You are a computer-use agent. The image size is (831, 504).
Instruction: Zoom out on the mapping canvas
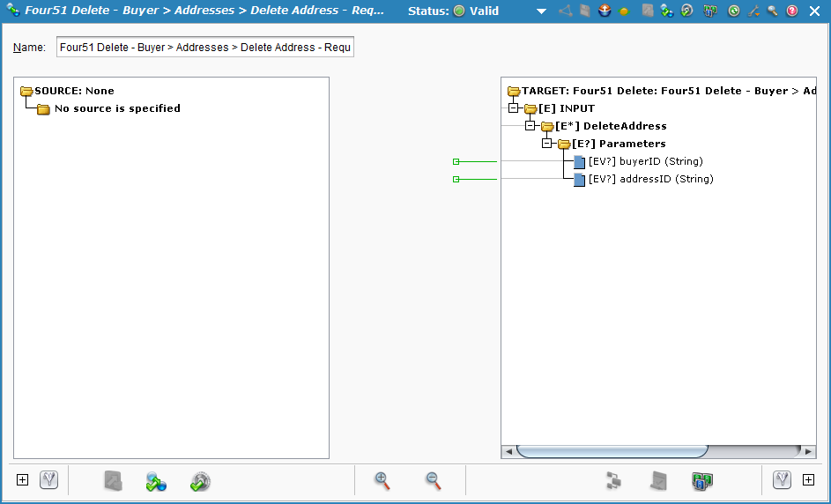433,480
